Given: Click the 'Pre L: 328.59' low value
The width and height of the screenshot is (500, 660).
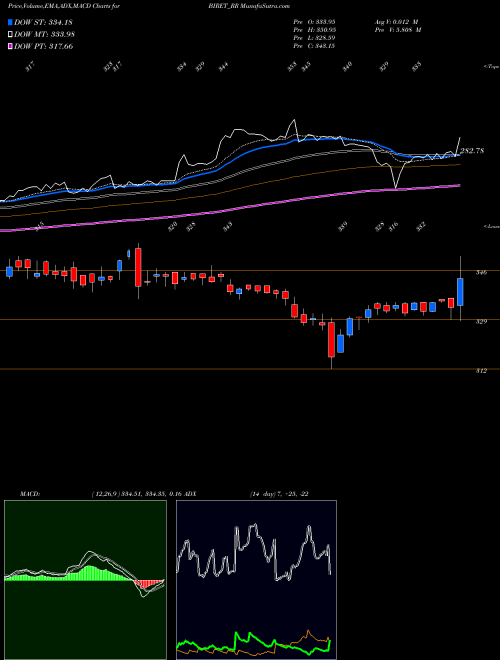Looking at the screenshot, I should coord(314,38).
